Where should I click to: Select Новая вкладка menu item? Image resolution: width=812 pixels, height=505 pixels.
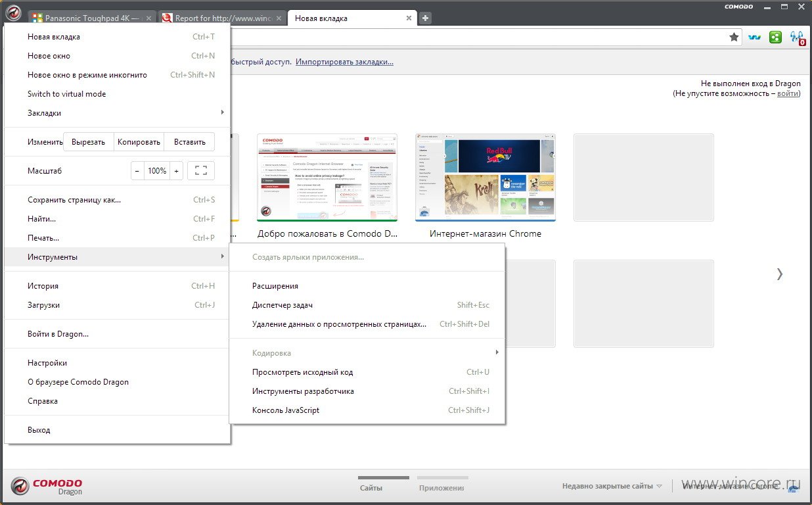(117, 37)
